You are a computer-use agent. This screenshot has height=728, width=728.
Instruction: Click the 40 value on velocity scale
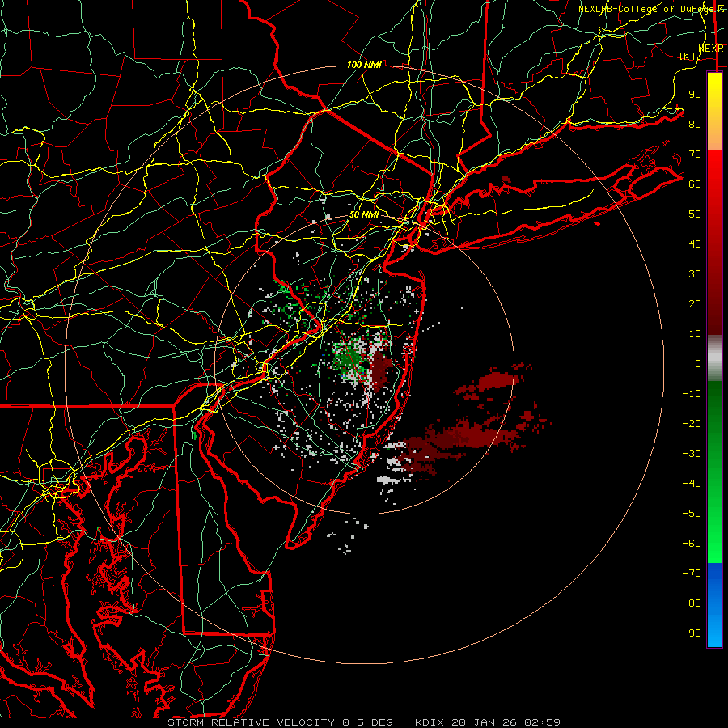[x=695, y=243]
